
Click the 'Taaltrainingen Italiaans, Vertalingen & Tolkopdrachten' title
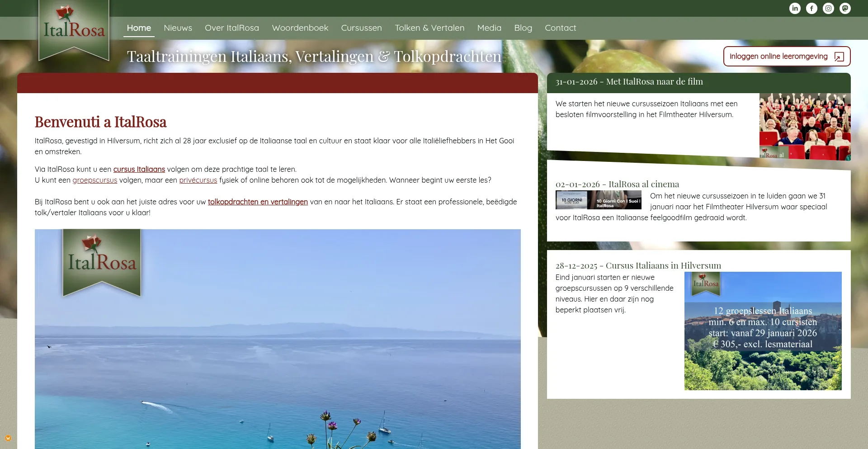[314, 57]
